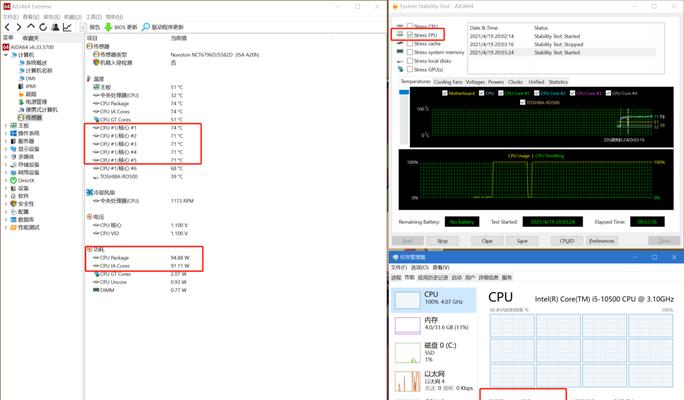Click the graph chart icon in AIDA64 toolbar
The image size is (684, 400).
coord(67,27)
